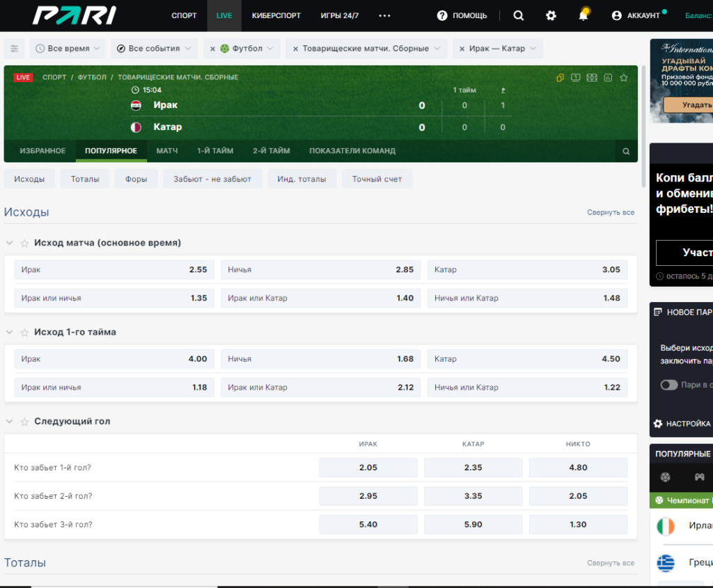Screen dimensions: 713x588
Task: Open the Все события dropdown
Action: [x=154, y=48]
